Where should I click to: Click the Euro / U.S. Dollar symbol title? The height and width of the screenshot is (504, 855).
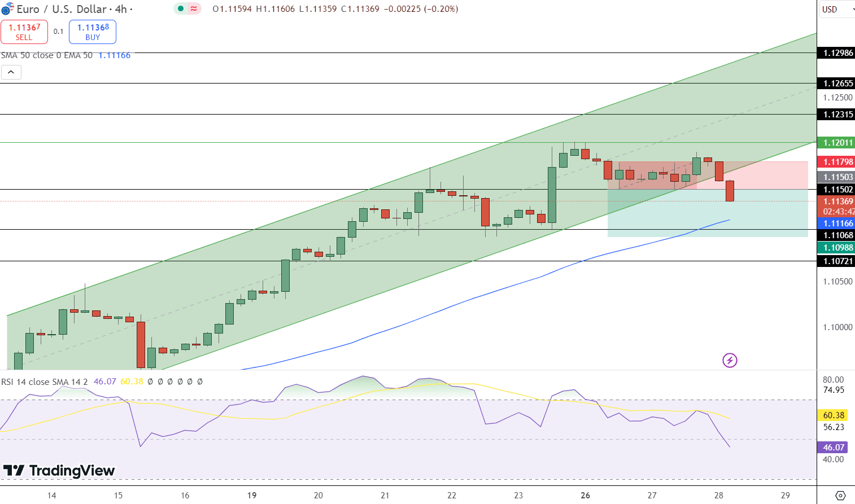[62, 9]
